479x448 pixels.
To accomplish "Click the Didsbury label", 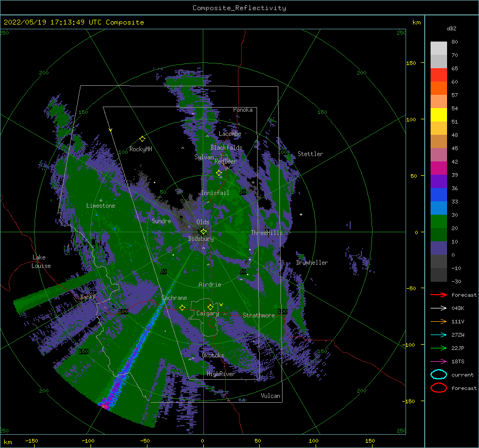I will (201, 239).
